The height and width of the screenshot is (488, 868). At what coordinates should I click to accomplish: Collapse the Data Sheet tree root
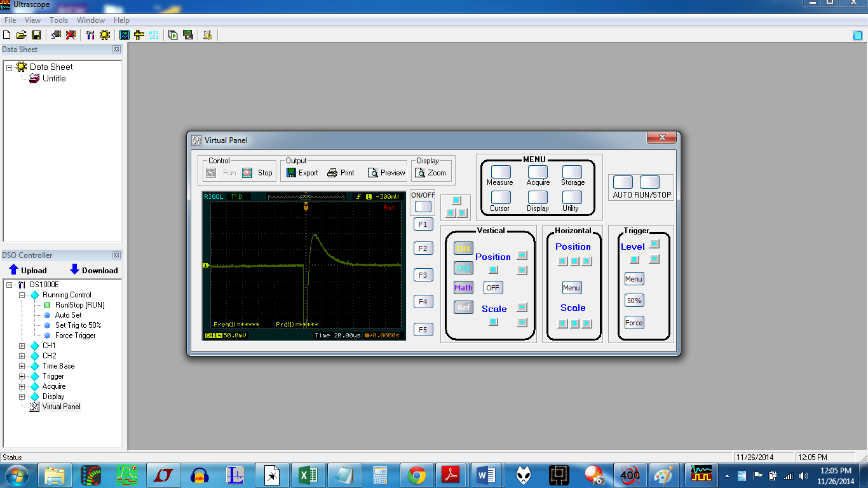pos(10,67)
